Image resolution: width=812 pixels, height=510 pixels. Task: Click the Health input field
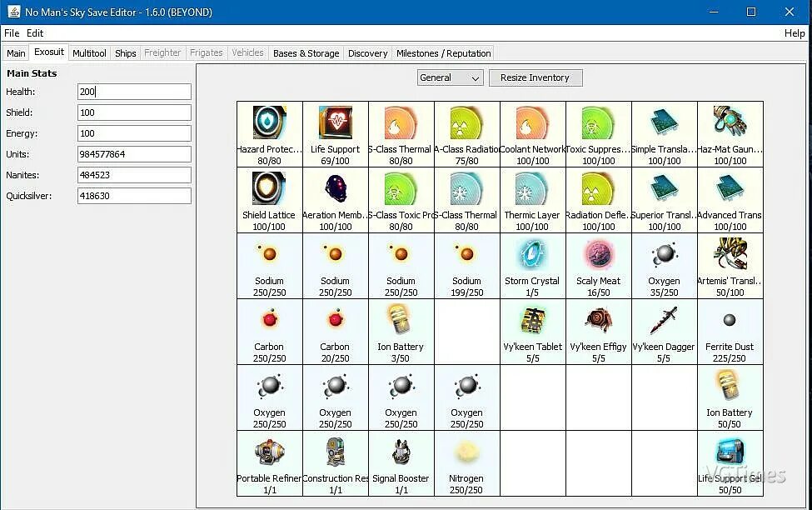(x=134, y=92)
